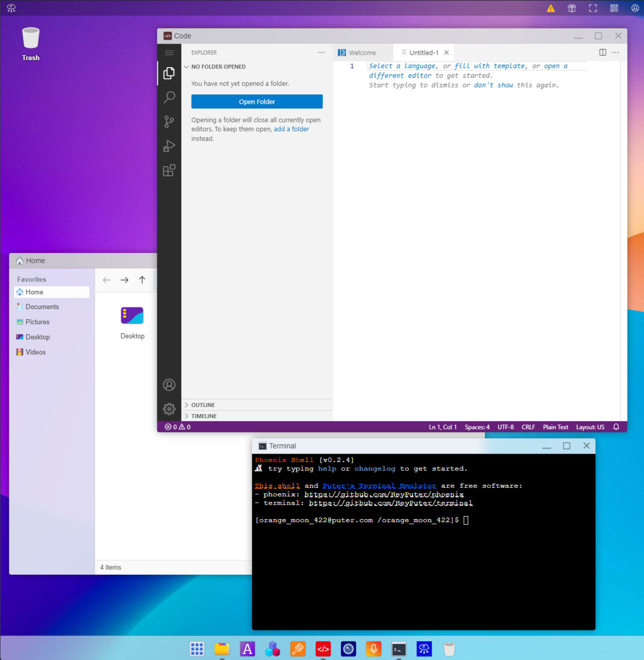Select the Untitled-1 editor tab
The image size is (644, 660).
pyautogui.click(x=422, y=52)
